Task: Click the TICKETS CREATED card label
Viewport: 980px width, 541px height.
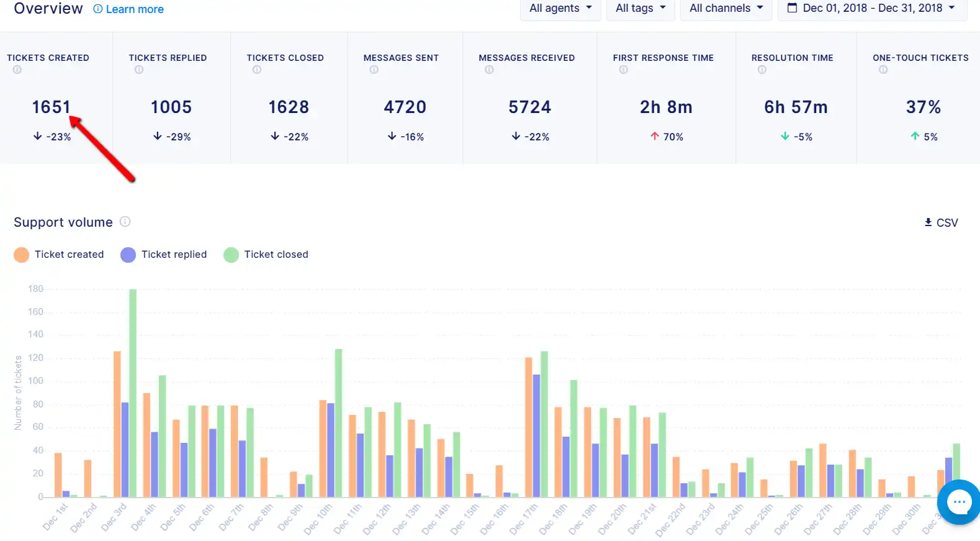Action: (x=48, y=58)
